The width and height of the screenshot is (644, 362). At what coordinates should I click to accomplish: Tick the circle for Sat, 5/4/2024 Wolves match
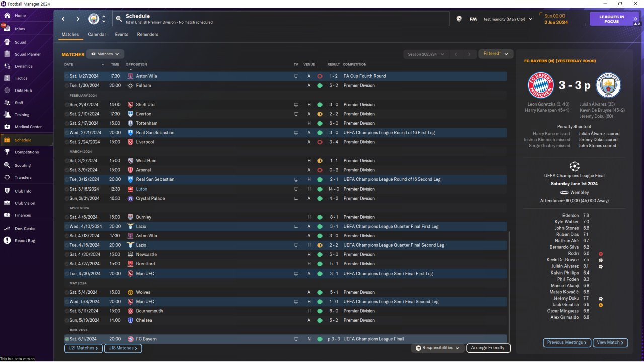67,292
